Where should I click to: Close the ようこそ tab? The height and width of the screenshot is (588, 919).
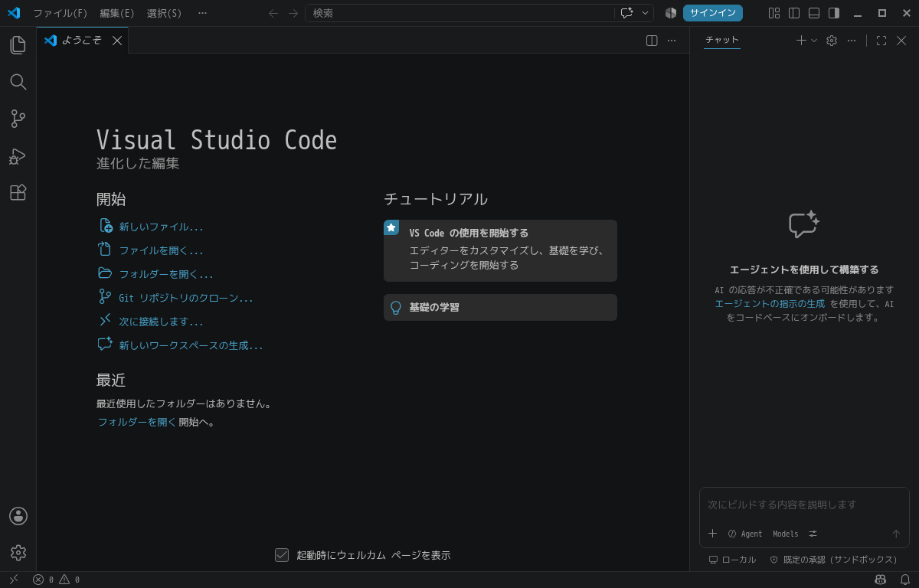(117, 41)
